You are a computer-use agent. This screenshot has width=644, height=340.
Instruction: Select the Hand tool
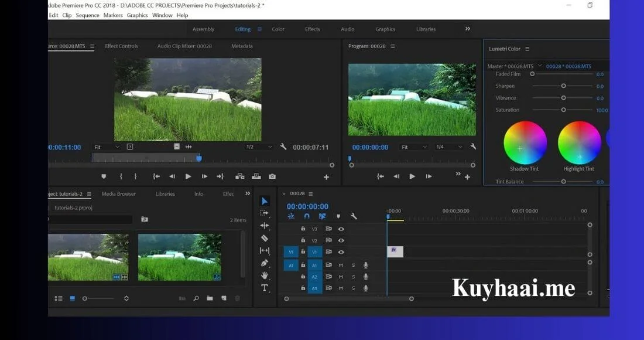[265, 276]
